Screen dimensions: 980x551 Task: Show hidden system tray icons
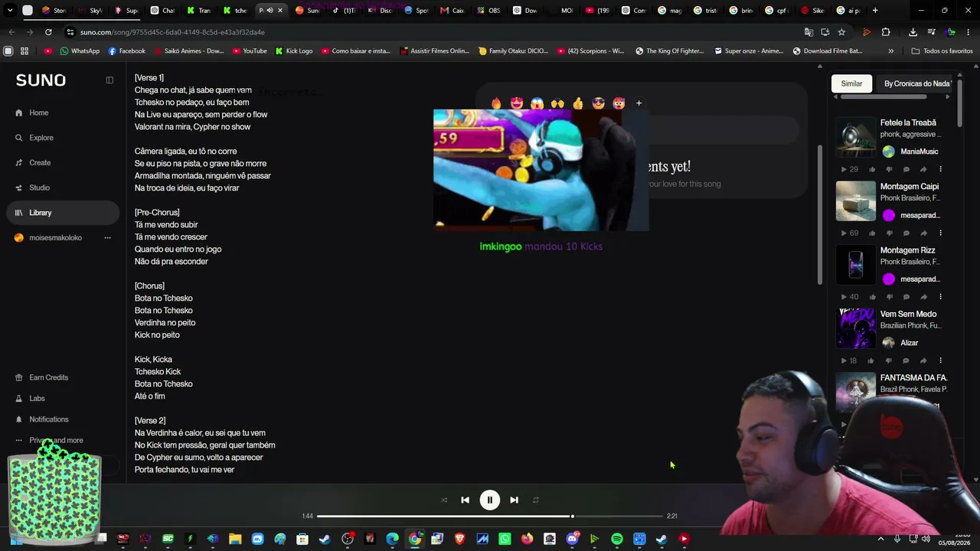pyautogui.click(x=880, y=540)
